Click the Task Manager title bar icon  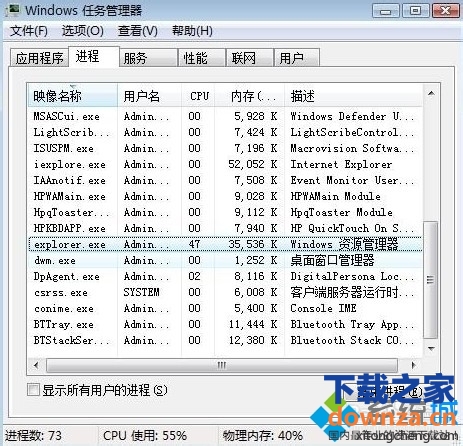[13, 9]
